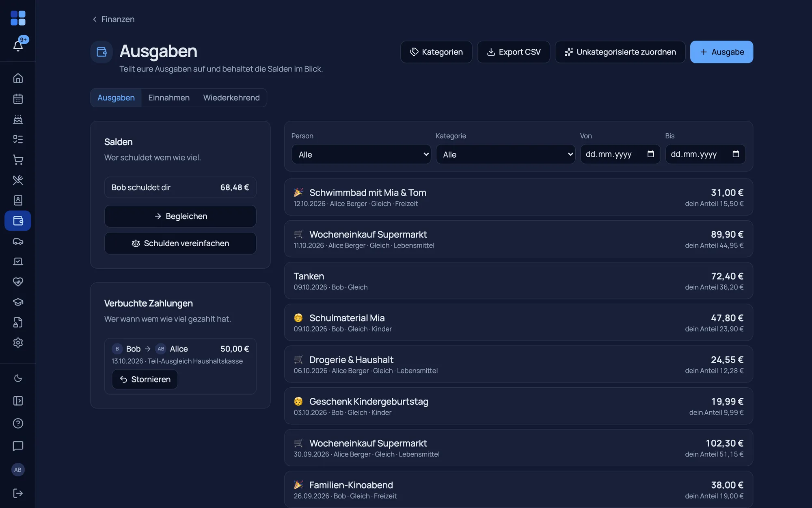Switch to Einnahmen tab
The image size is (812, 508).
(x=169, y=98)
